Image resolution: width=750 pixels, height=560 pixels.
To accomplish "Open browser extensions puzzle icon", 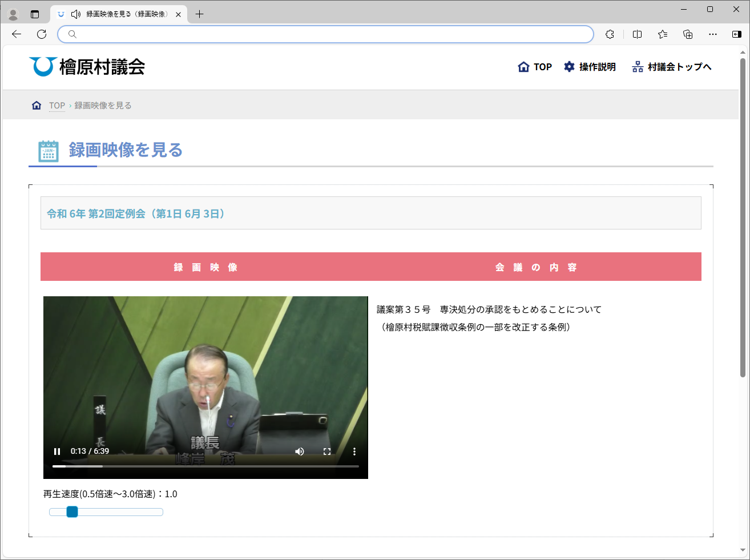I will coord(610,34).
